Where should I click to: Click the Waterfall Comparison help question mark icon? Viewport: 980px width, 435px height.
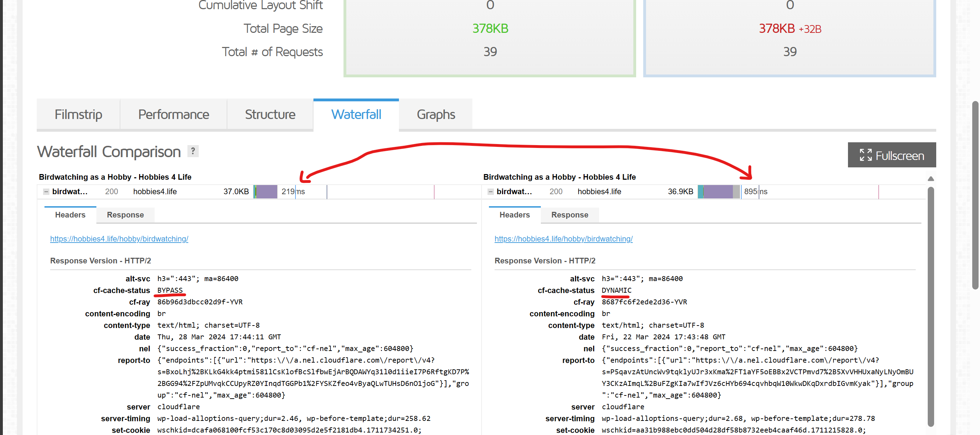pyautogui.click(x=193, y=151)
